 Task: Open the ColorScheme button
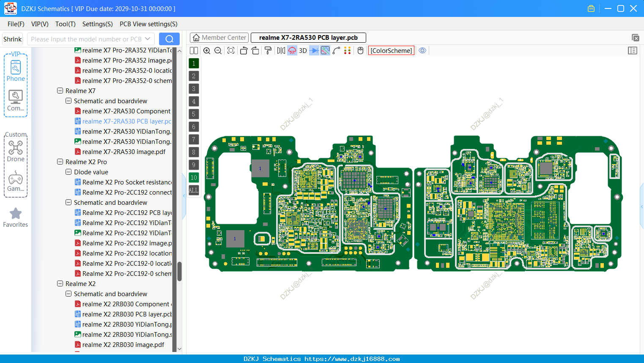pyautogui.click(x=391, y=50)
